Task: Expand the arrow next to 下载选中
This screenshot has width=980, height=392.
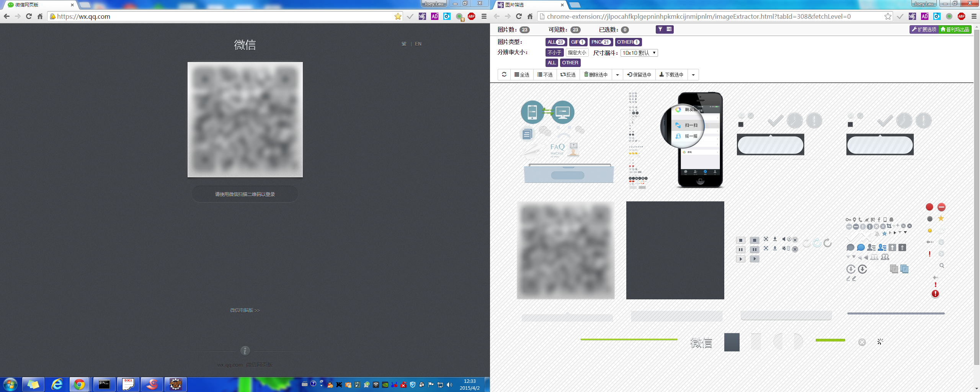Action: click(693, 75)
